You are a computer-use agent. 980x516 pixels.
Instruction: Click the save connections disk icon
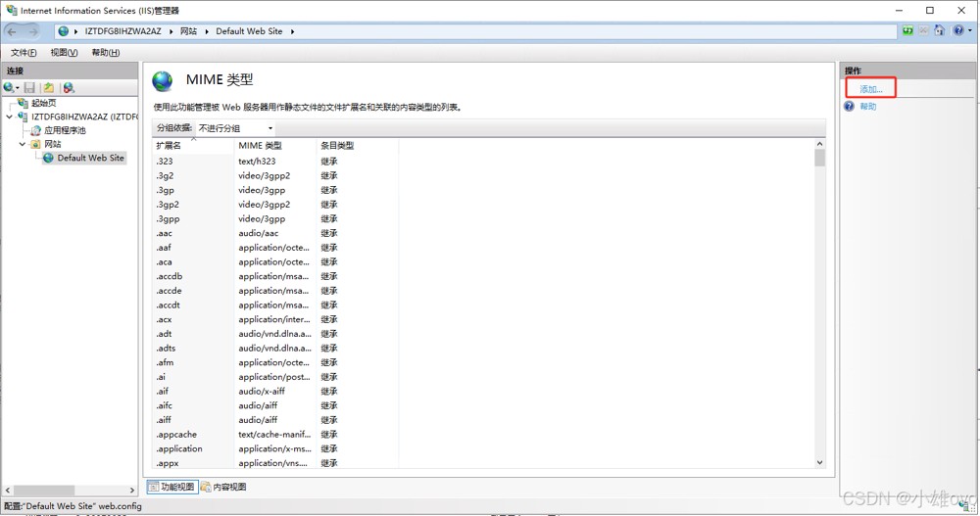pos(30,88)
